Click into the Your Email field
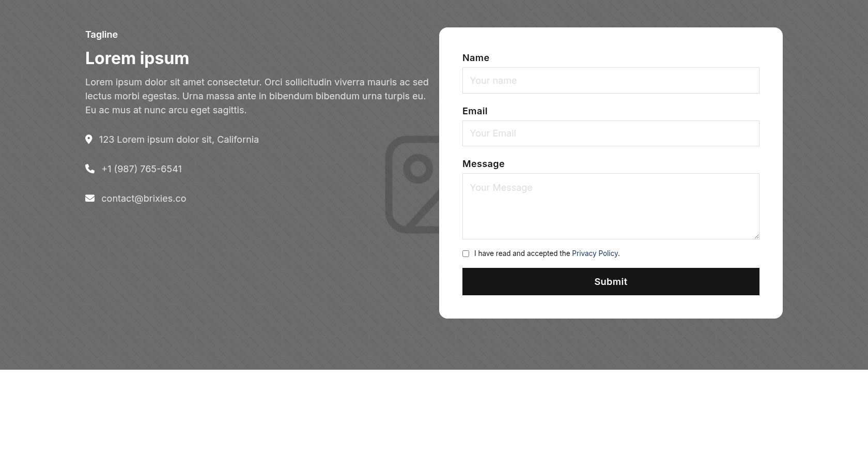Screen dimensions: 868x453 coord(611,133)
